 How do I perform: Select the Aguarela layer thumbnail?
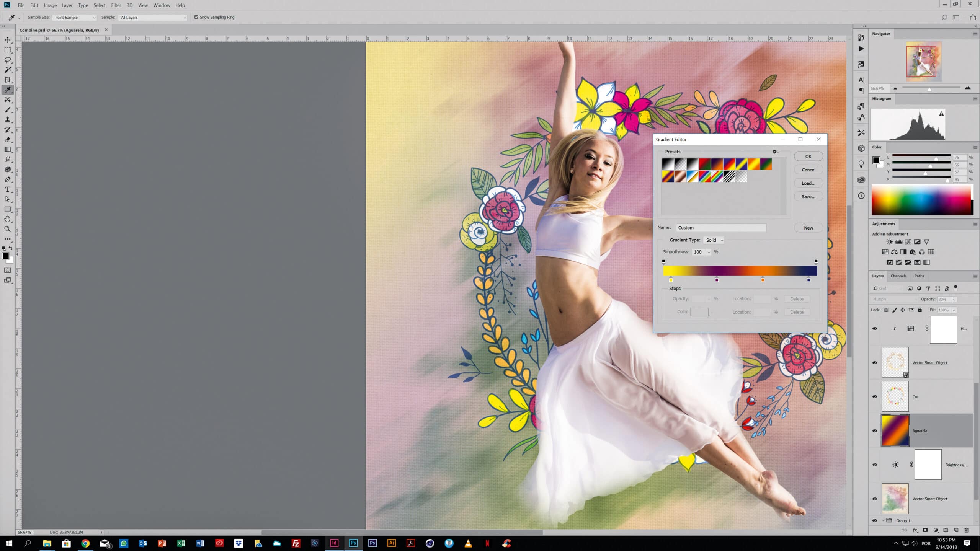click(x=895, y=431)
